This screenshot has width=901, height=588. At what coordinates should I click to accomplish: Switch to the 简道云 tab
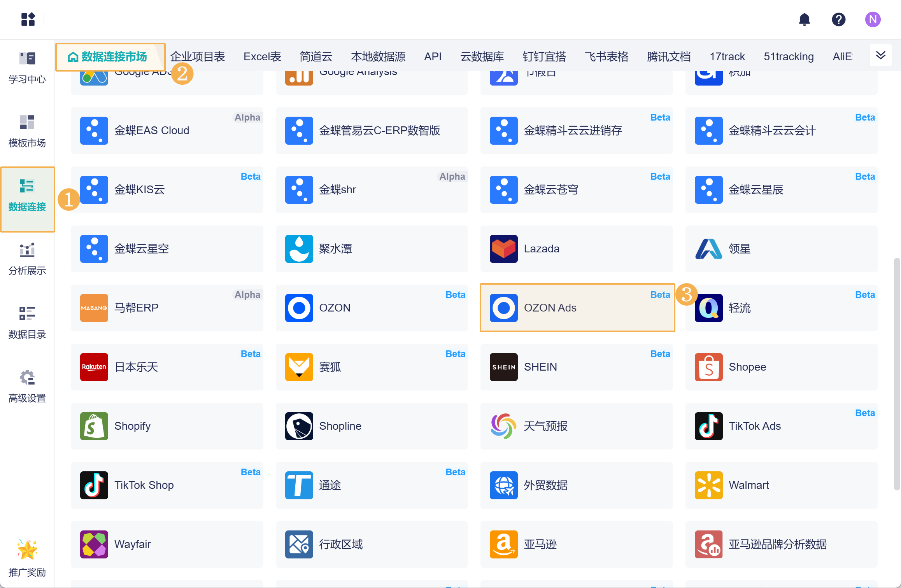316,57
